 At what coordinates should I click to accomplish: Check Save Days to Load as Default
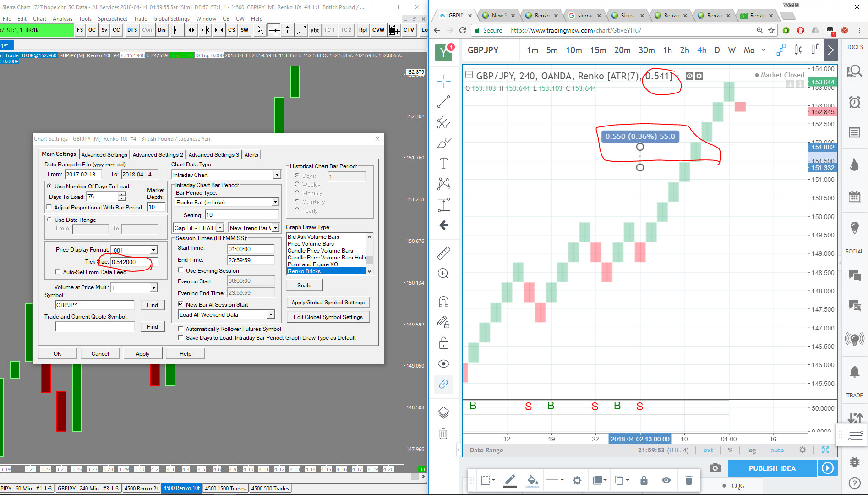coord(180,337)
